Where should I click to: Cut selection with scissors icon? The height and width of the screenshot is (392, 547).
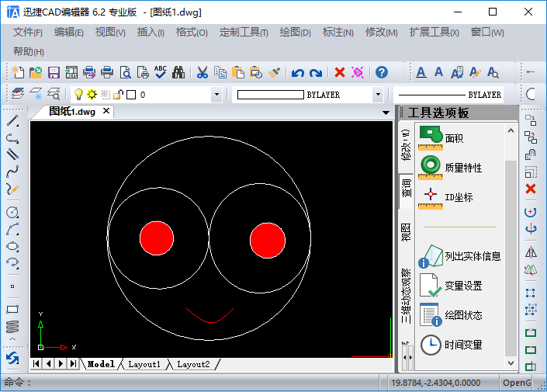coord(203,73)
